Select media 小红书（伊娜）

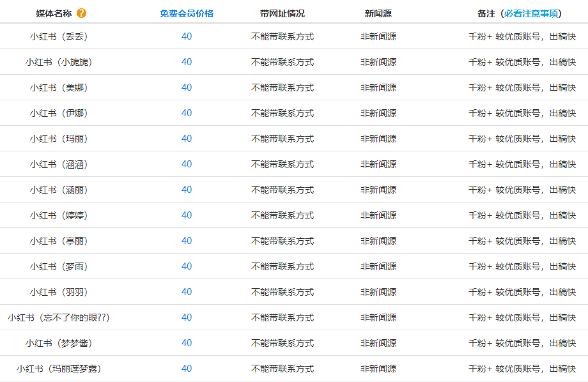[59, 113]
